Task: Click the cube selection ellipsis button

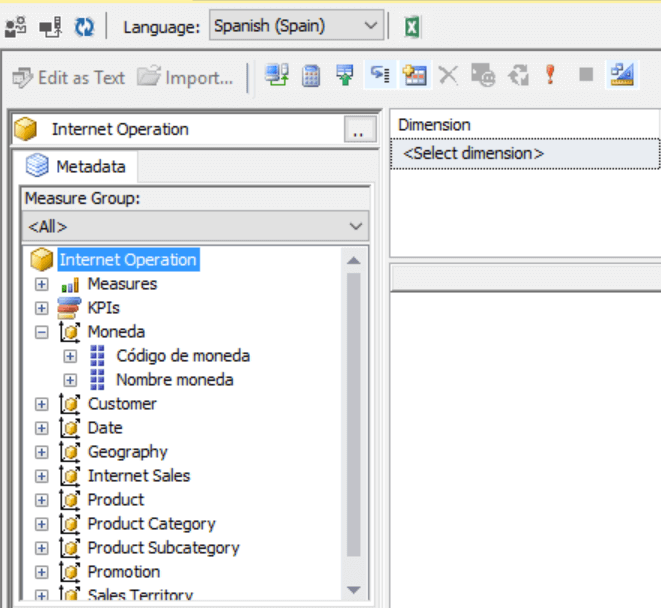Action: pos(359,129)
